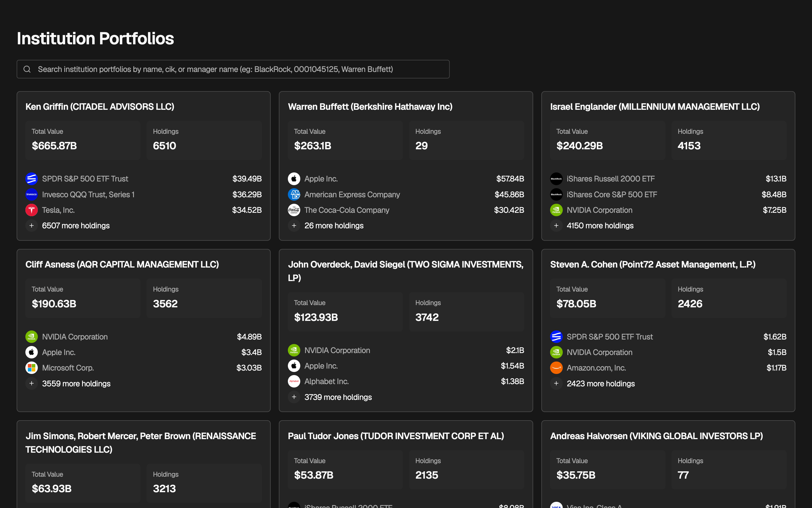Click the American Express logo
The height and width of the screenshot is (508, 812).
[x=294, y=194]
